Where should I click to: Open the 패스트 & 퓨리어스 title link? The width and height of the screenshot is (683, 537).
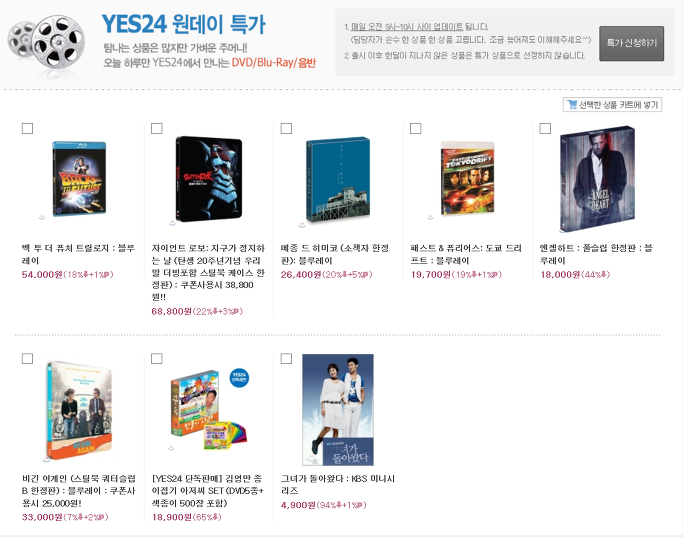point(466,254)
